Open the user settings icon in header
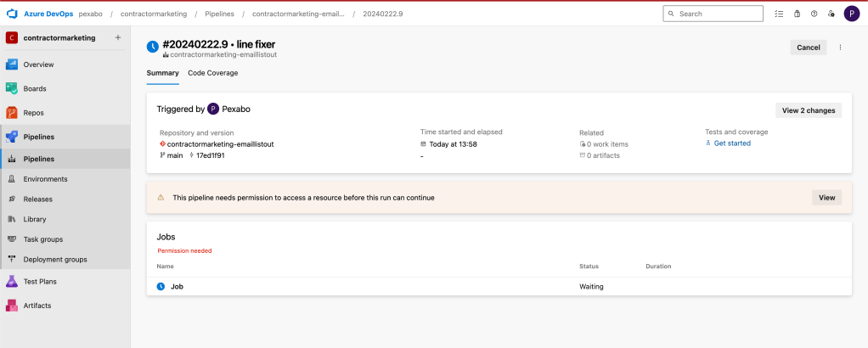 click(x=831, y=14)
